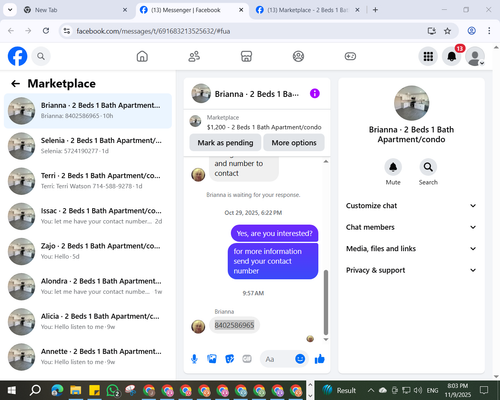
Task: Open the Gaming controller icon
Action: (x=350, y=56)
